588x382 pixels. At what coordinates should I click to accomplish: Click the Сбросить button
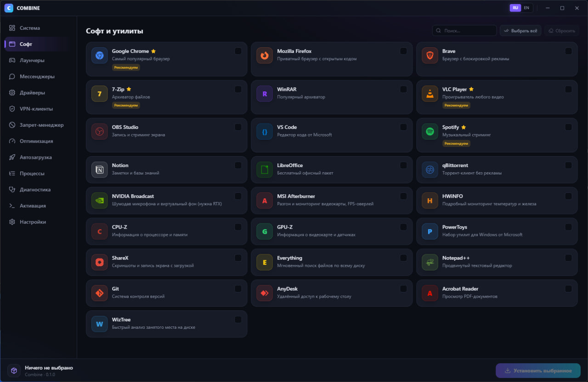pyautogui.click(x=561, y=31)
